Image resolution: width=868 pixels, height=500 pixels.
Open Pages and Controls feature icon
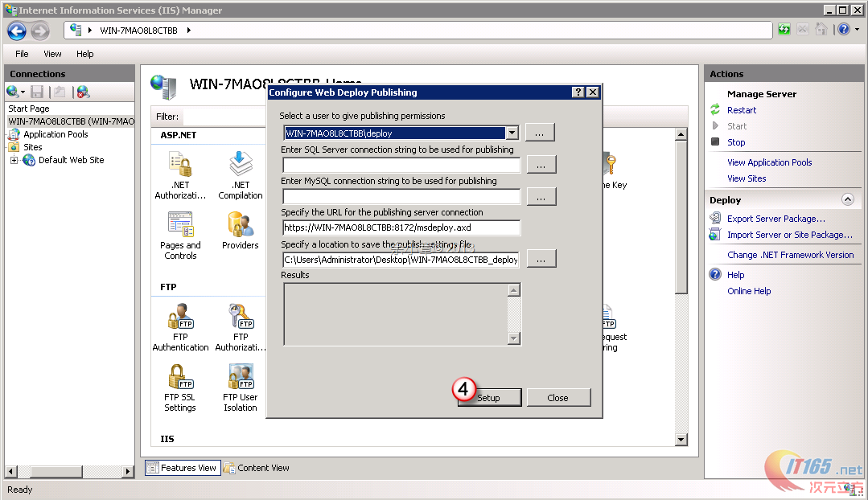pyautogui.click(x=180, y=224)
